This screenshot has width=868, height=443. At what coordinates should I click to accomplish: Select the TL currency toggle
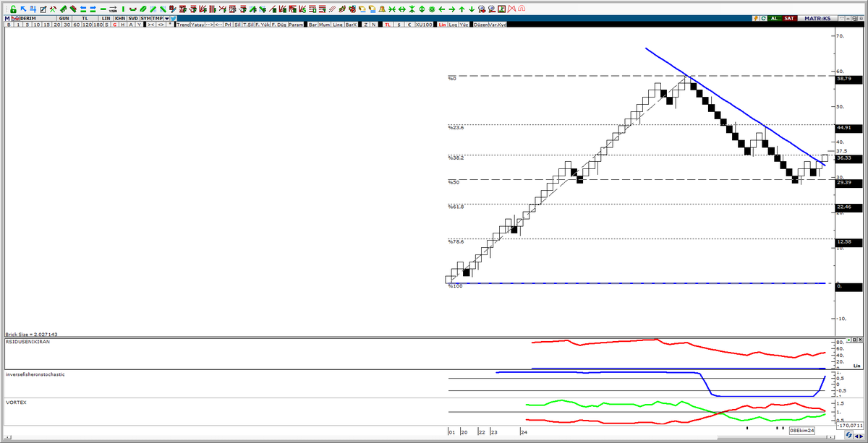(388, 25)
